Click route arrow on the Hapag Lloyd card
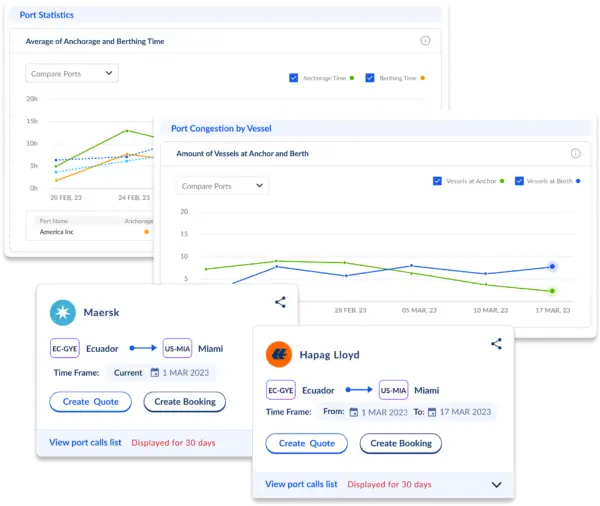Viewport: 600px width, 506px height. point(359,390)
